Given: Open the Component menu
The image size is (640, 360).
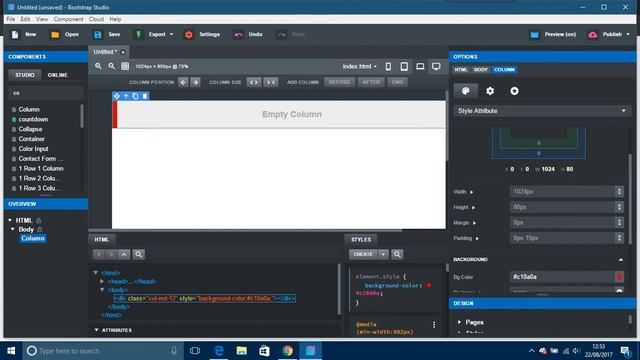Looking at the screenshot, I should tap(68, 19).
